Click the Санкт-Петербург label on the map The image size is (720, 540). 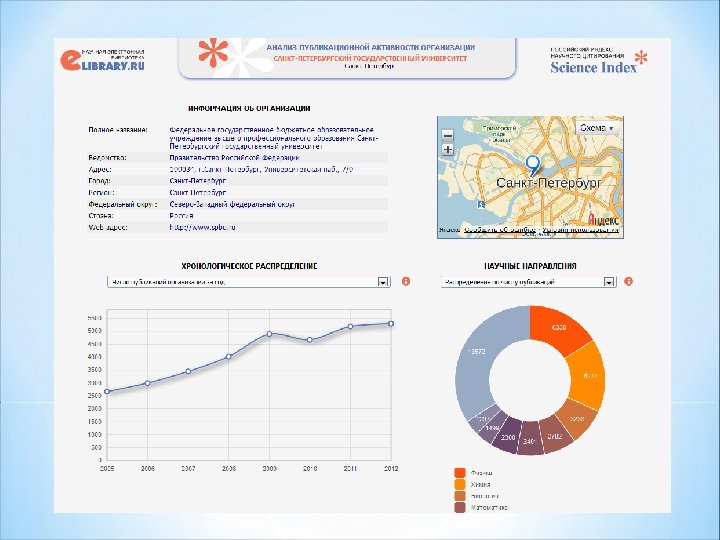click(548, 183)
